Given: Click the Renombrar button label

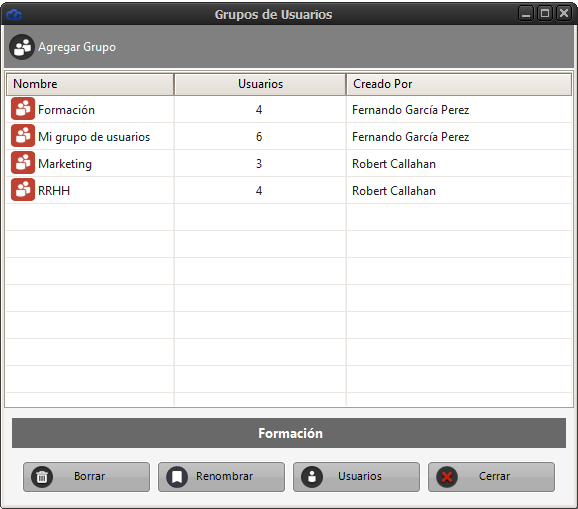Looking at the screenshot, I should click(224, 476).
